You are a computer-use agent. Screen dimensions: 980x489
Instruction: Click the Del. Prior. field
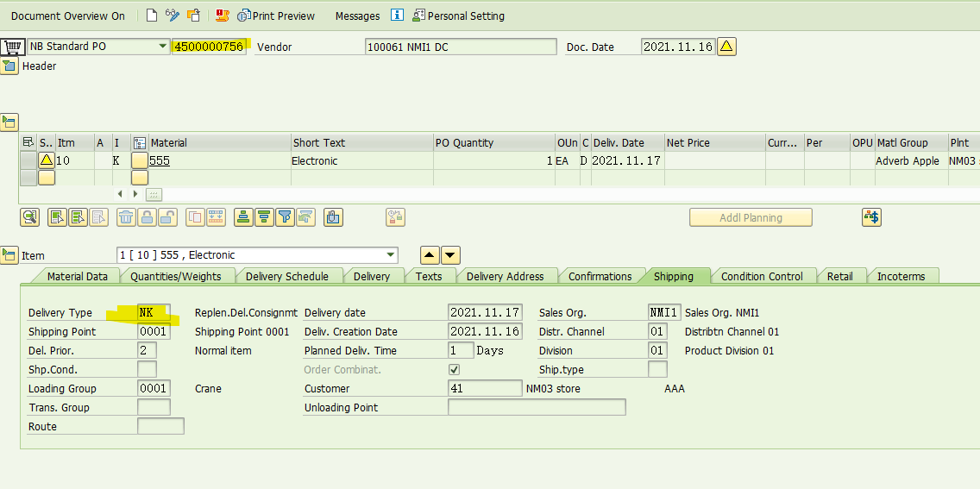[147, 350]
